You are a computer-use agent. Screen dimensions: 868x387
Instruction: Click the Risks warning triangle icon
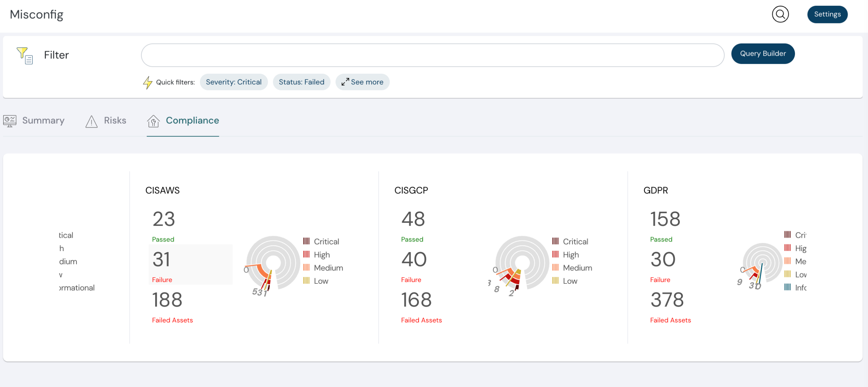[91, 121]
